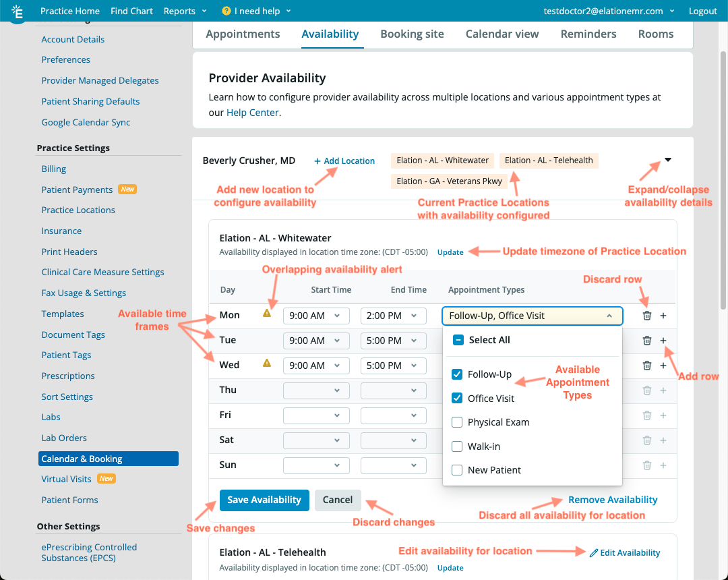This screenshot has width=728, height=580.
Task: Click Add Location for Beverly Crusher
Action: point(344,161)
